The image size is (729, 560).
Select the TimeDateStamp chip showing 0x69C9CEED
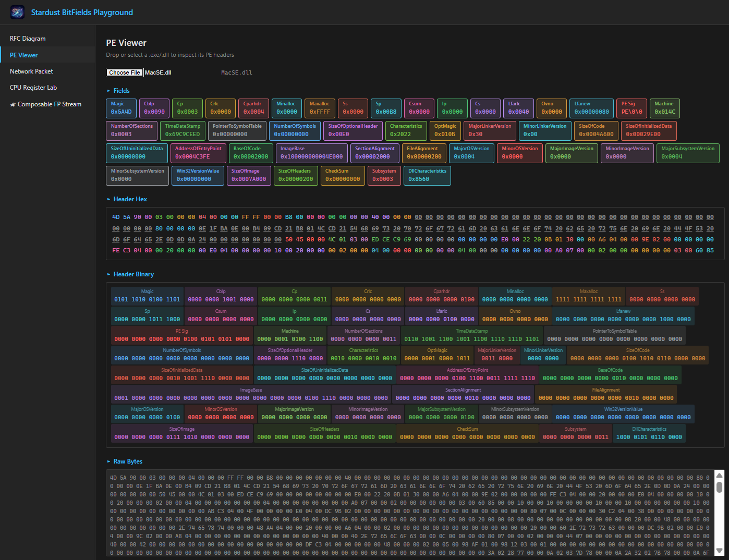click(183, 130)
